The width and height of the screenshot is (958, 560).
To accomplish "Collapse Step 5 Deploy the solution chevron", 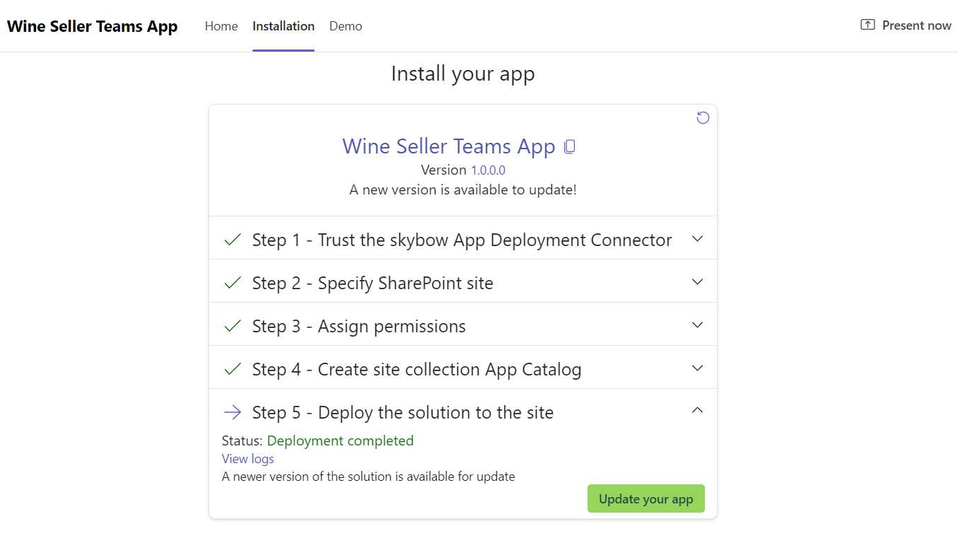I will click(x=697, y=410).
